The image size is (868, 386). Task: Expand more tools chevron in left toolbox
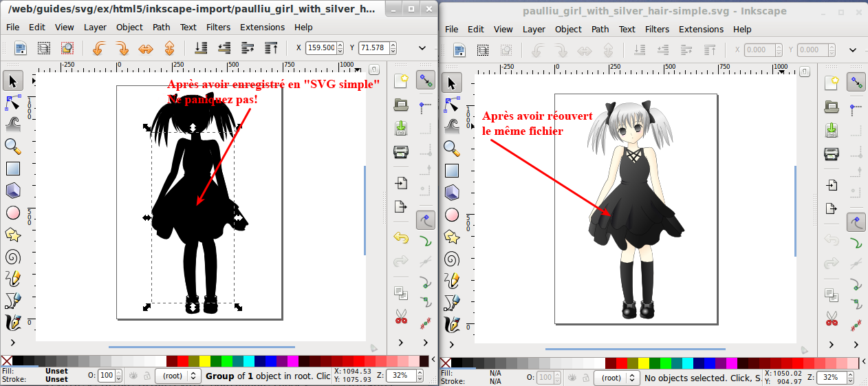pyautogui.click(x=12, y=342)
